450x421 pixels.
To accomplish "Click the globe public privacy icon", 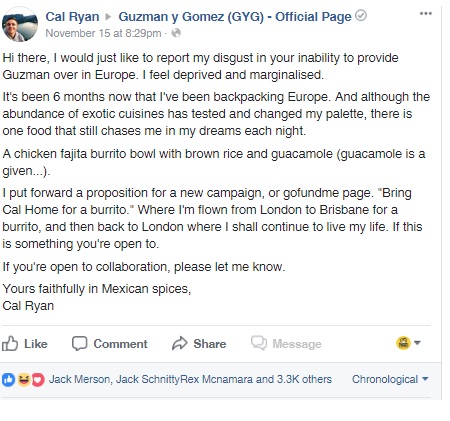I will point(176,33).
